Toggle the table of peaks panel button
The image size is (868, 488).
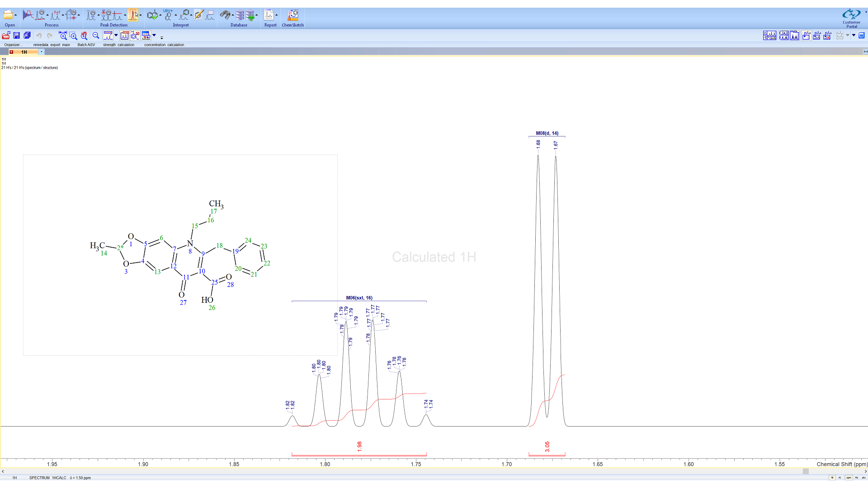click(x=146, y=36)
